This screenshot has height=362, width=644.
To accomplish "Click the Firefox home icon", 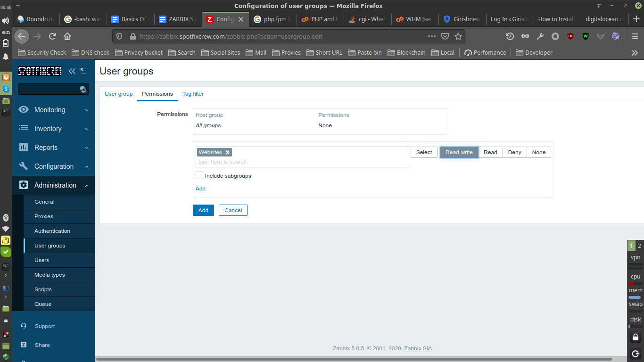I will click(x=67, y=36).
